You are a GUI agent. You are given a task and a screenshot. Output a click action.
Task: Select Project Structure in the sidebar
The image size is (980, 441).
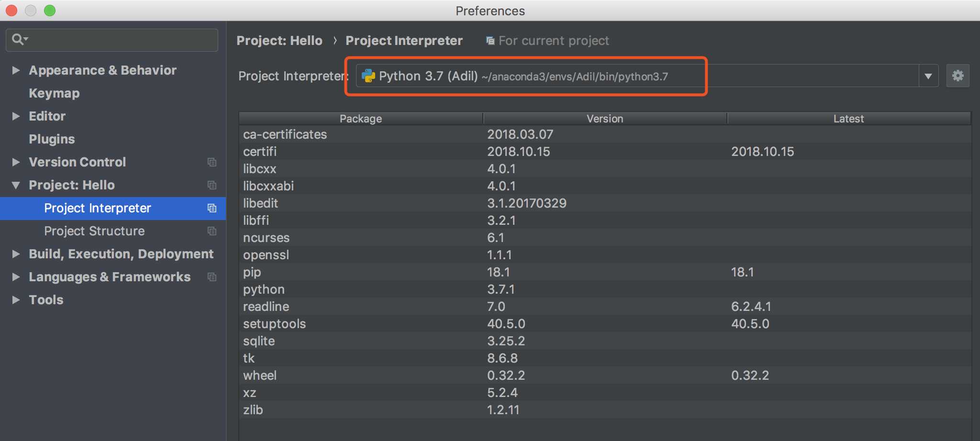click(x=94, y=231)
